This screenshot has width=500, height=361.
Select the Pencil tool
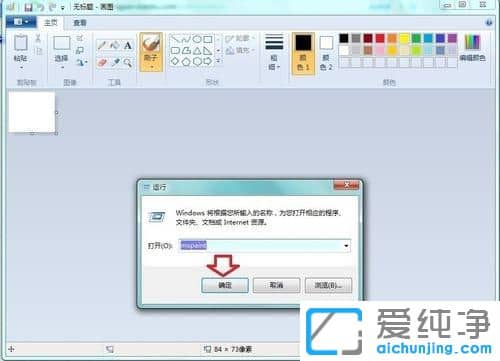coord(102,45)
